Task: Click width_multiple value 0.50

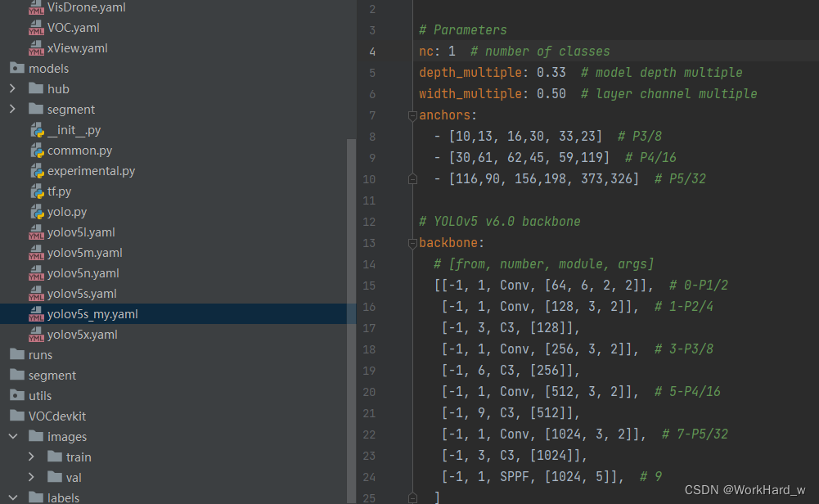Action: [551, 93]
